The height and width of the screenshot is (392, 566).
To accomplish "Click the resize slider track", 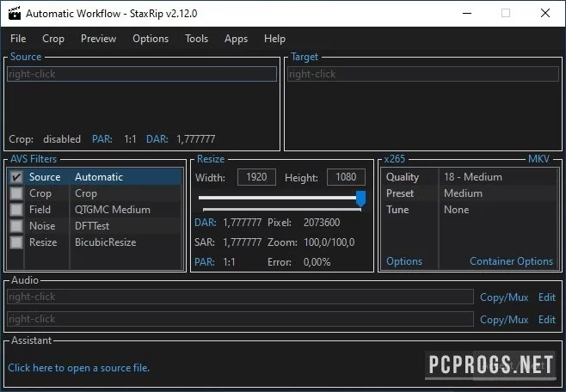I will pos(277,198).
